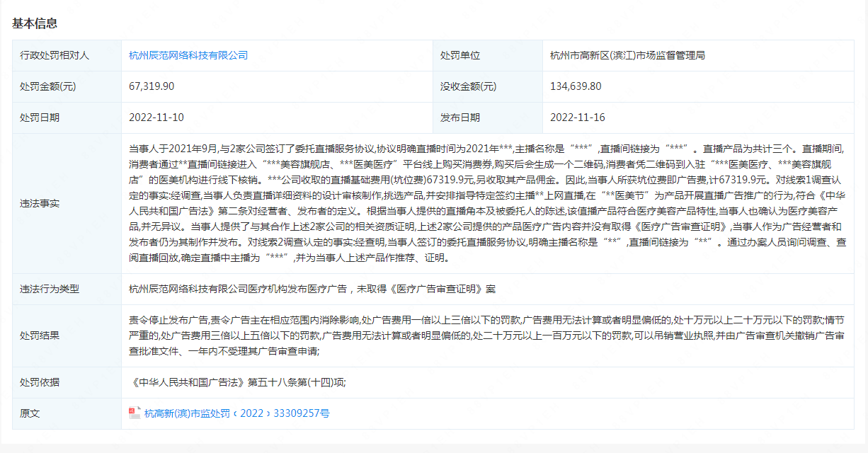Open the 杭州辰范网络科技有限公司 company link
This screenshot has width=868, height=453.
pos(188,55)
